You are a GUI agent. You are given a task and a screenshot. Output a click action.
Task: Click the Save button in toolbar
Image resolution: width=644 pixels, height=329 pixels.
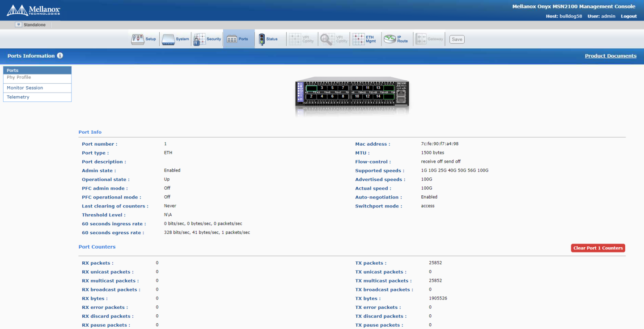pos(457,39)
